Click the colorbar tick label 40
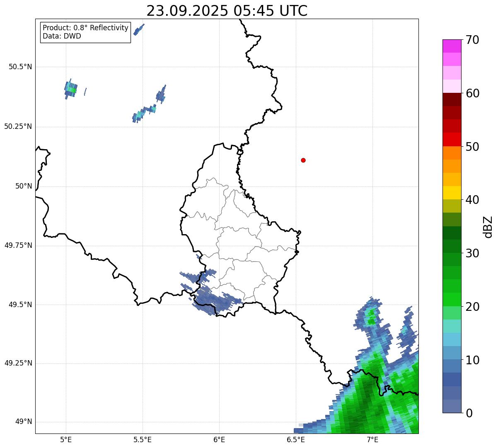 pos(472,200)
